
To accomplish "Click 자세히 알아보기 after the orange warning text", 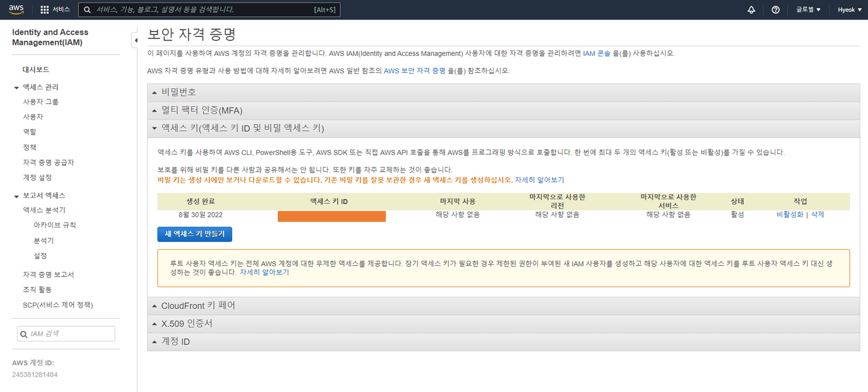I will (539, 180).
